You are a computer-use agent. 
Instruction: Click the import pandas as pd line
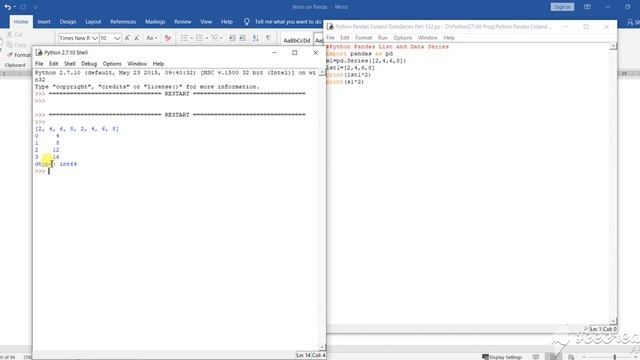[360, 53]
